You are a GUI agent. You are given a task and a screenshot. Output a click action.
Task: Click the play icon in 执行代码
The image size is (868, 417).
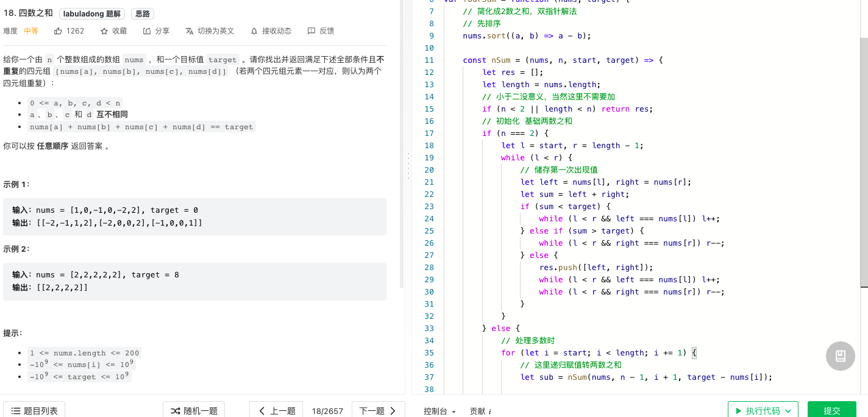tap(739, 411)
